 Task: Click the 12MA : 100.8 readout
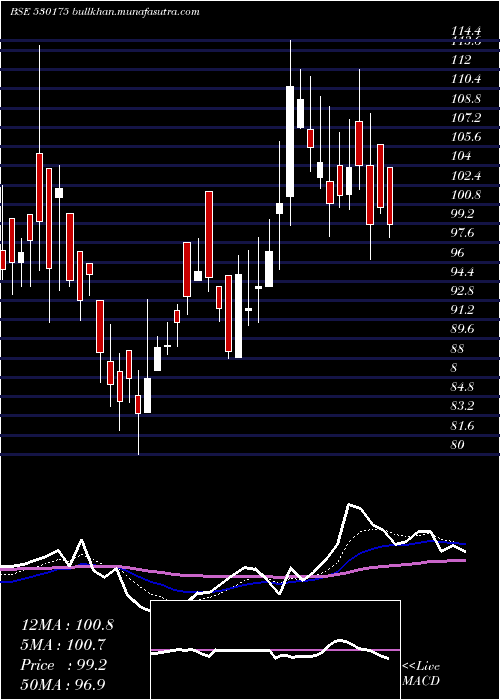[x=67, y=625]
